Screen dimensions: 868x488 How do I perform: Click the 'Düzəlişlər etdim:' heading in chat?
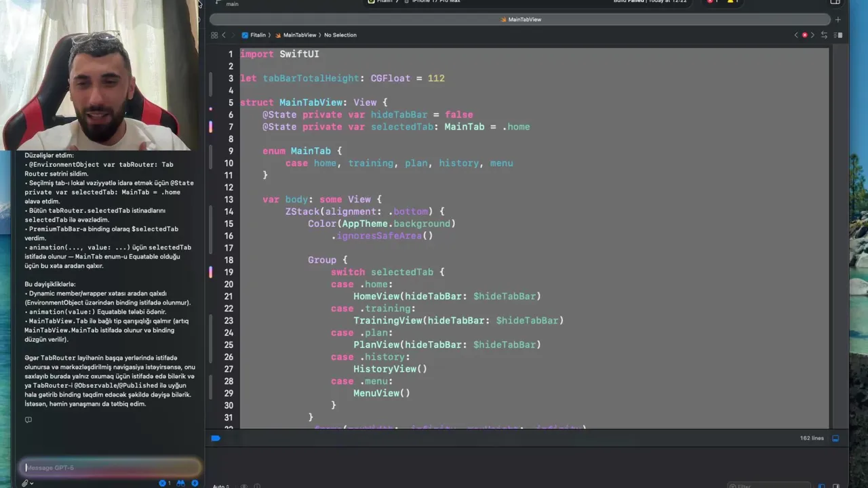[49, 155]
